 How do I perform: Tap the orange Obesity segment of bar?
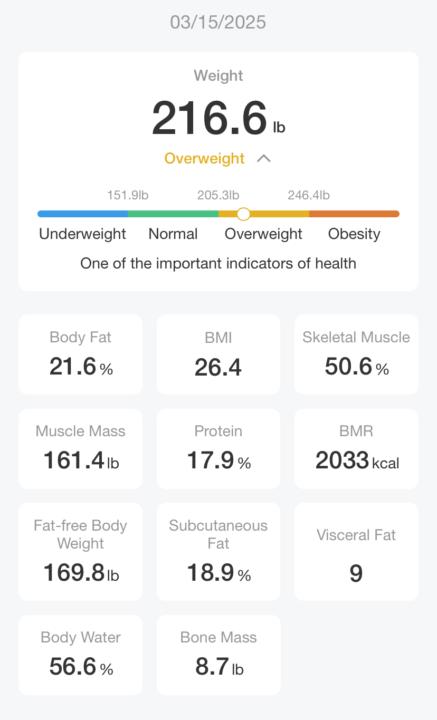click(354, 214)
